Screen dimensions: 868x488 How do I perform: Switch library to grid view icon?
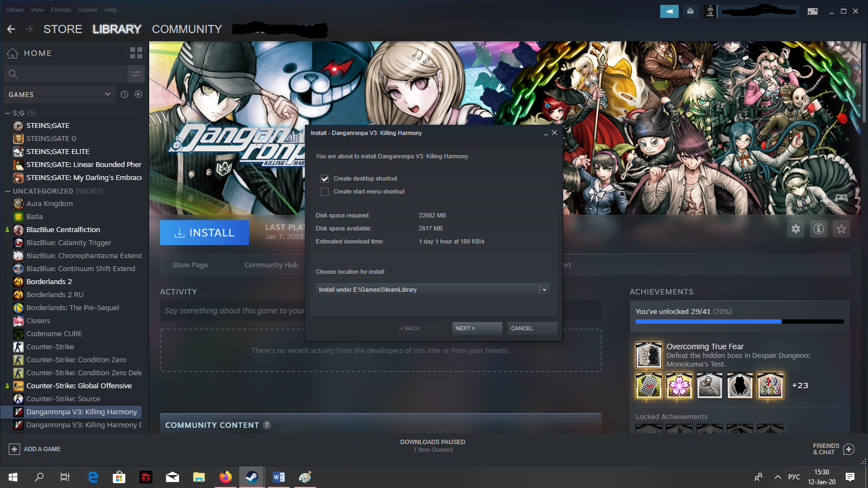click(136, 53)
